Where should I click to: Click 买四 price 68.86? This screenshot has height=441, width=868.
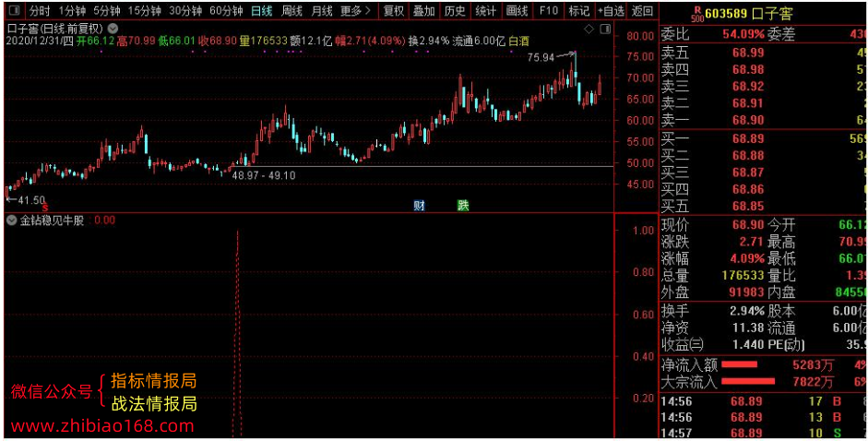pos(748,189)
